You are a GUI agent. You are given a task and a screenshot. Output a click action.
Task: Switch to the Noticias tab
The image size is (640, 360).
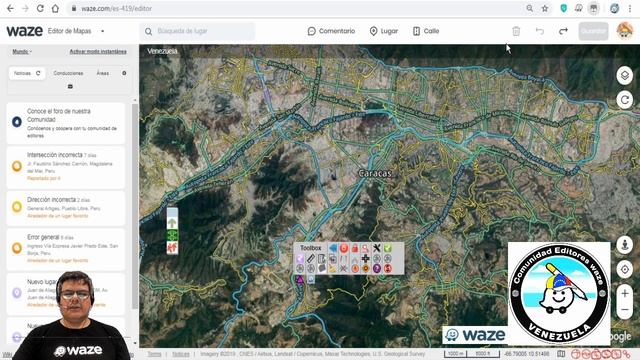pos(27,73)
